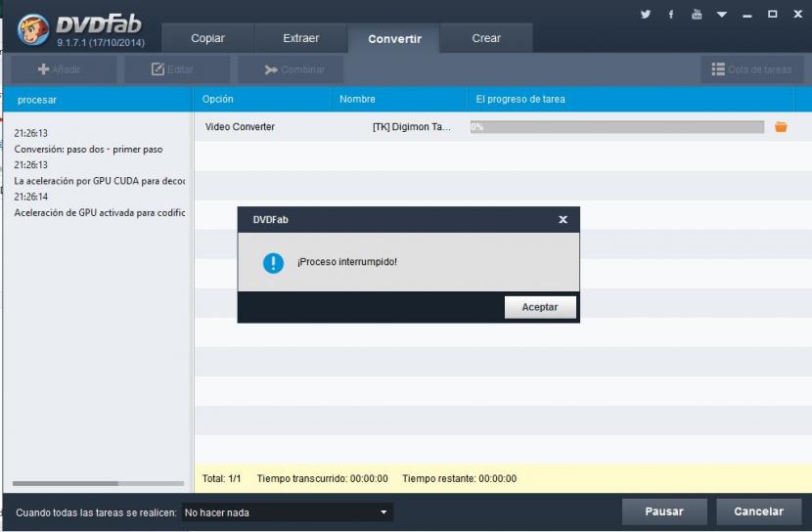
Task: Close the DVDFab dialog with the X
Action: (563, 219)
